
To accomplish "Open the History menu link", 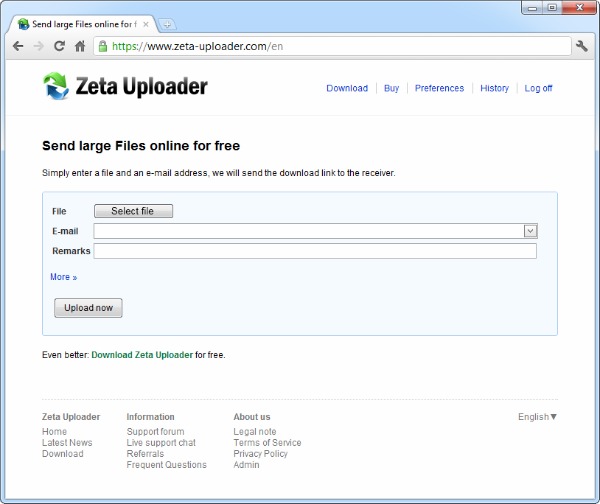I will [494, 88].
